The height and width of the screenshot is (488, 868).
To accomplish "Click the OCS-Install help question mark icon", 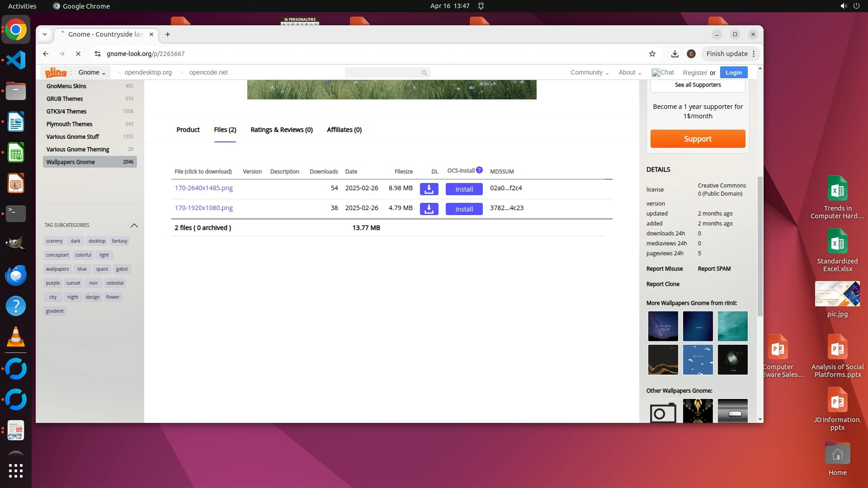I will click(479, 170).
